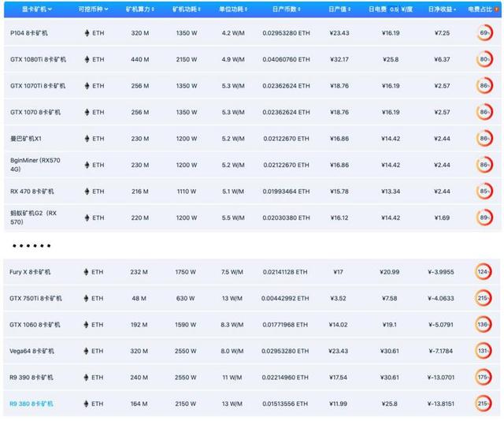504x421 pixels.
Task: Click the ¥-7.1784 net profit cell
Action: point(441,351)
